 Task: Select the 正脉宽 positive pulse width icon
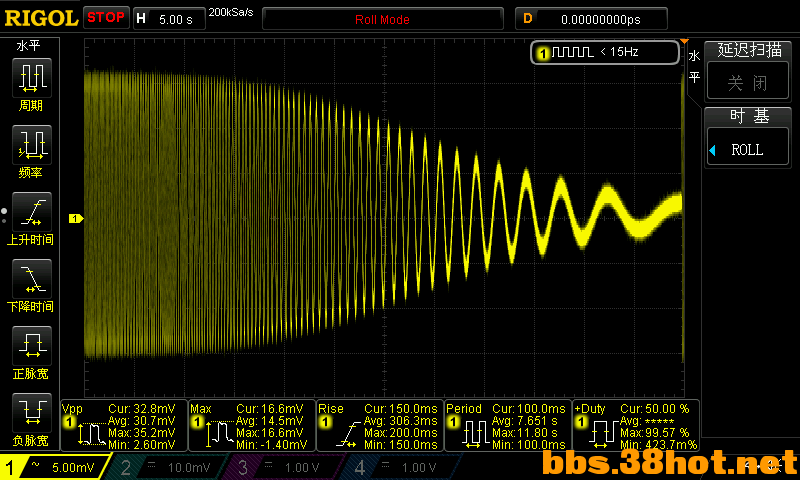click(x=32, y=346)
